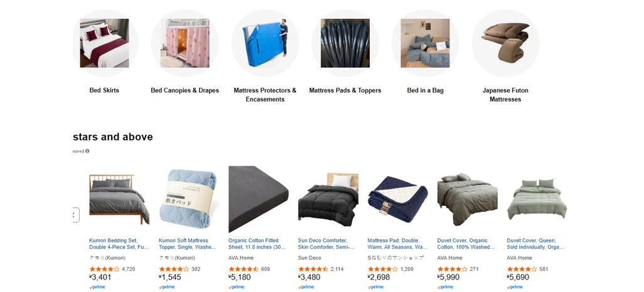Open the 2,114 reviews count link

click(x=337, y=269)
